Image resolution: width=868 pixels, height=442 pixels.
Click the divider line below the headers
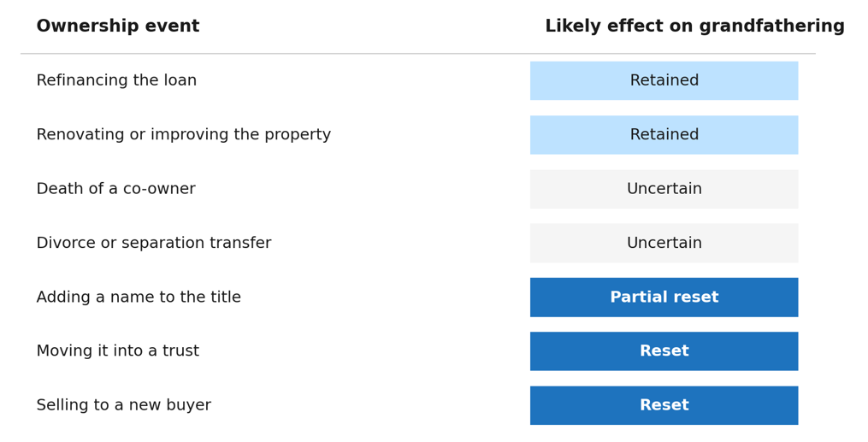[x=418, y=54]
